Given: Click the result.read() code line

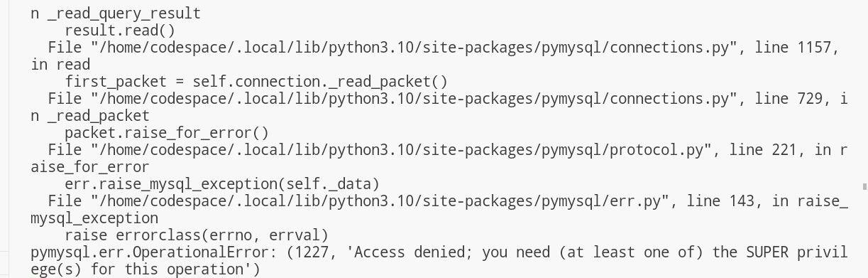Looking at the screenshot, I should (119, 31).
